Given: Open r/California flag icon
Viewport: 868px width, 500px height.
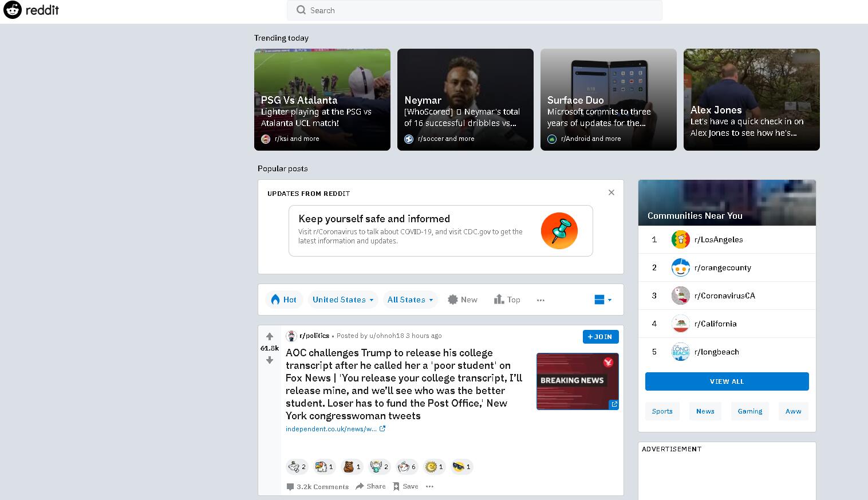Looking at the screenshot, I should point(681,324).
